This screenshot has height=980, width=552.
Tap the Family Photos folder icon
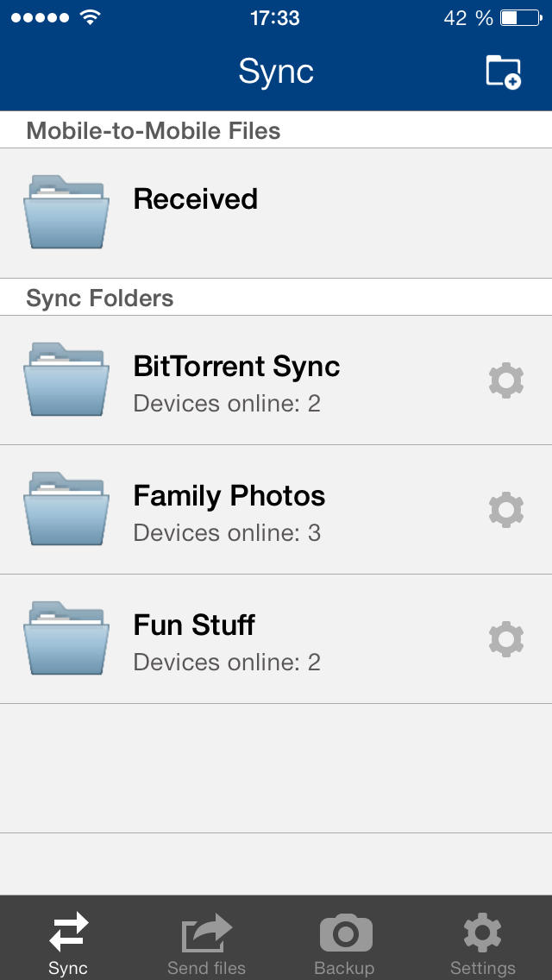click(66, 509)
